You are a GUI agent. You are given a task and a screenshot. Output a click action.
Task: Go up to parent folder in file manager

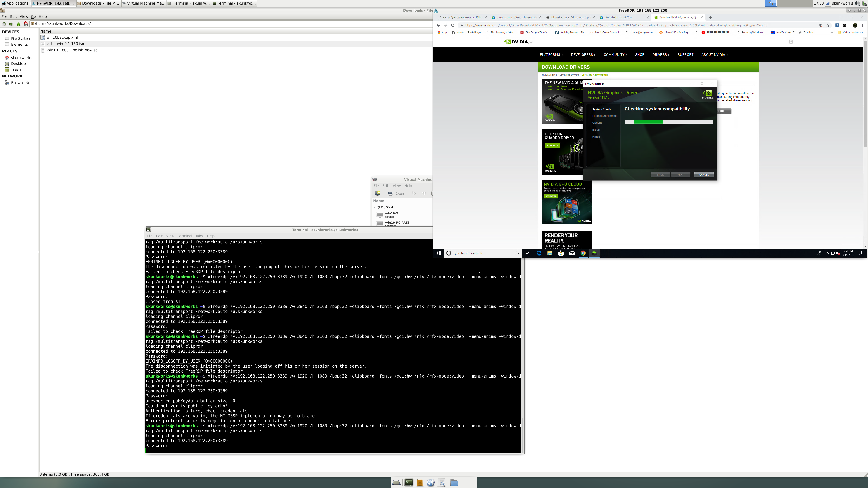(x=19, y=23)
